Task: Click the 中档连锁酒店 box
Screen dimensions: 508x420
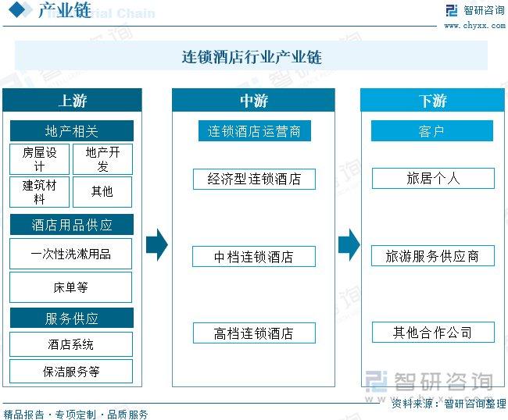Action: coord(254,257)
